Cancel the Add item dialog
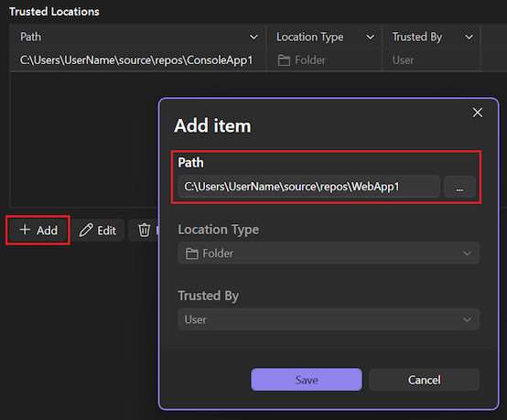 pos(424,380)
